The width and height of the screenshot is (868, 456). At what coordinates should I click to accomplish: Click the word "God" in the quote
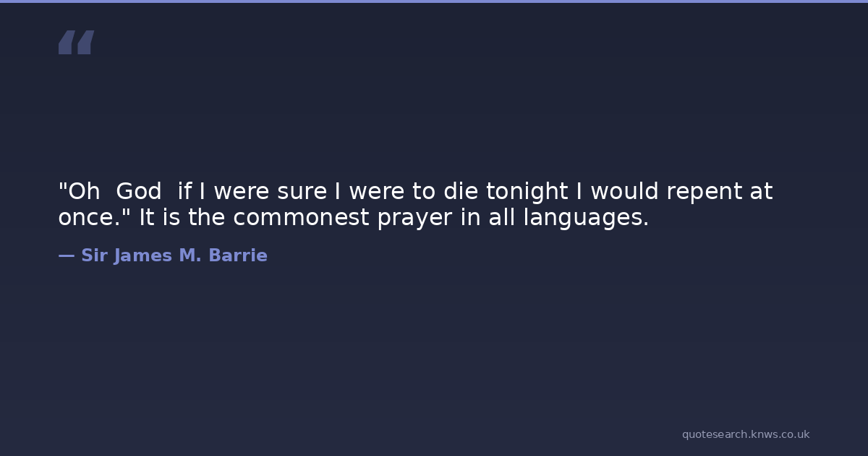click(x=138, y=192)
